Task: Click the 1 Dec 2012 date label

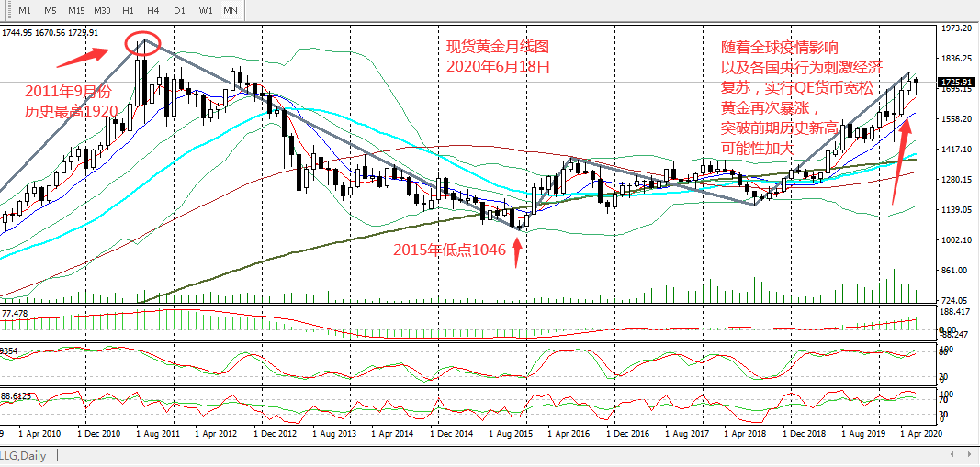Action: coord(276,433)
